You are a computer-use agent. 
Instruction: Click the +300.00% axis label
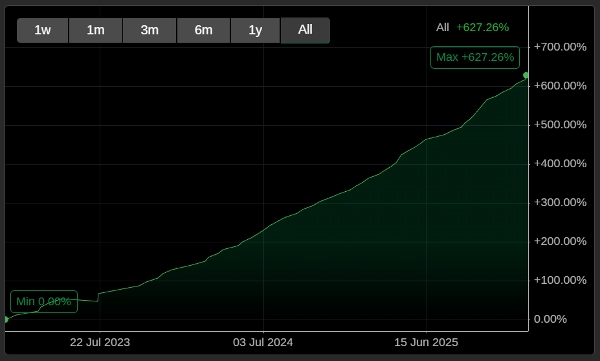(560, 203)
